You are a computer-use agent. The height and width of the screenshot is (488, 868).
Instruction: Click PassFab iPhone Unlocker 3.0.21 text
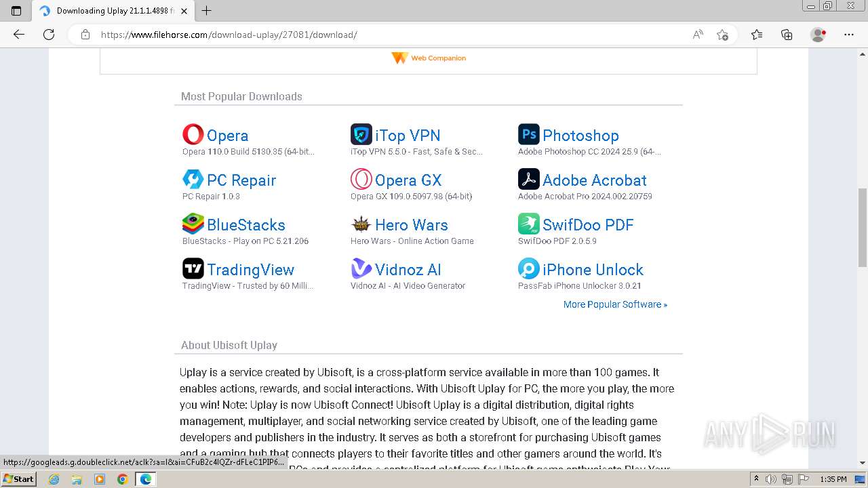[x=580, y=286]
